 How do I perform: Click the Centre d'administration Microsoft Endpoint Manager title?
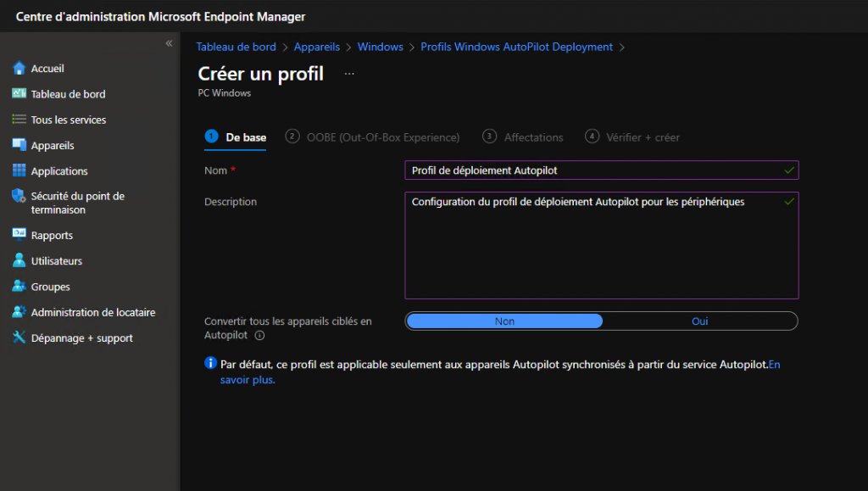pyautogui.click(x=160, y=17)
